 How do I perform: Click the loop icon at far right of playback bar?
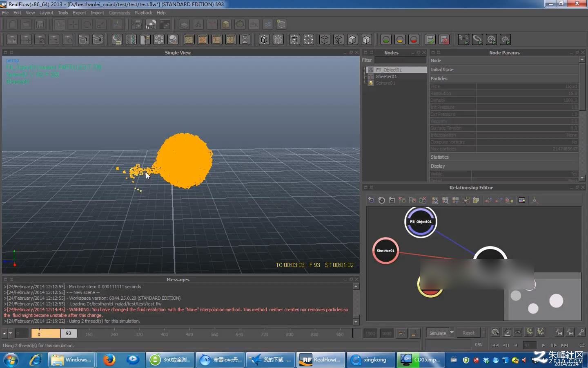582,345
